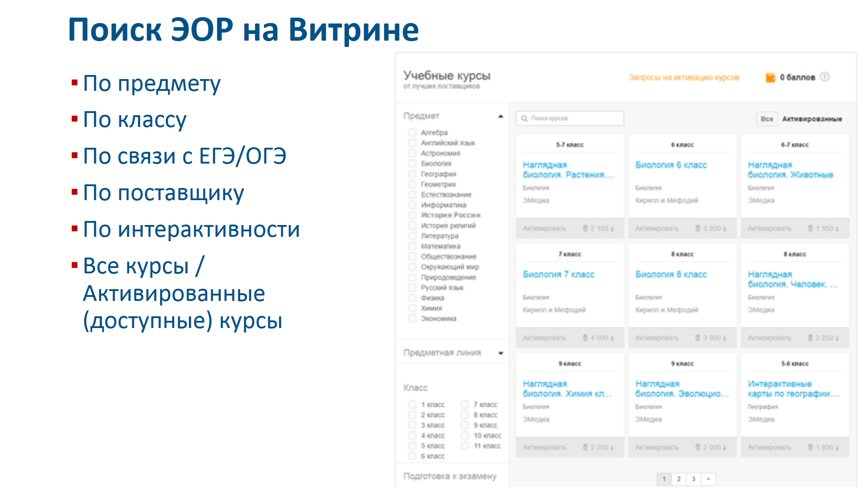The height and width of the screenshot is (488, 868).
Task: Focus the Поиск курсов search field
Action: click(x=570, y=118)
